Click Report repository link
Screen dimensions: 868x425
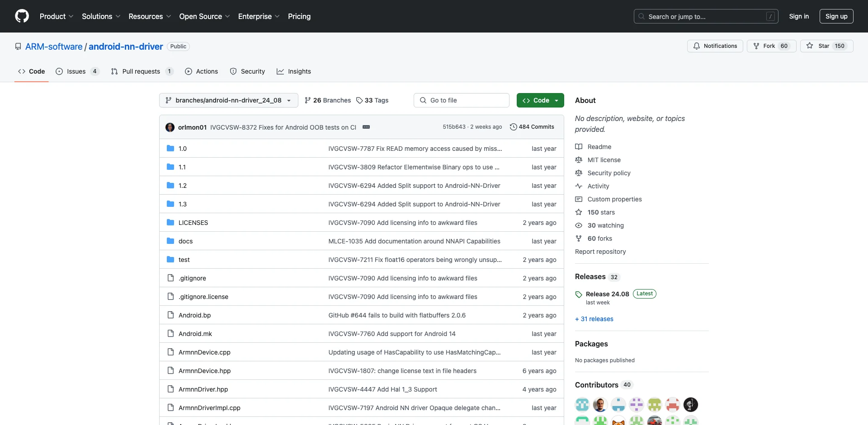click(600, 252)
